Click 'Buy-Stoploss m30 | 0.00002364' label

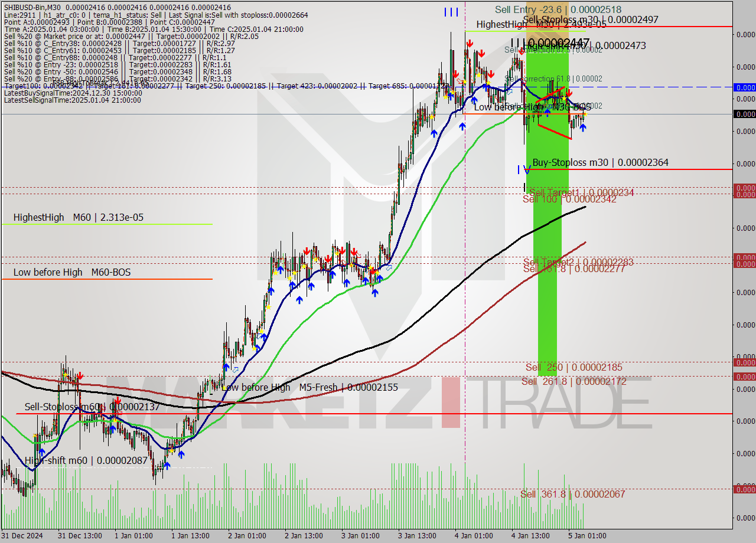[x=601, y=162]
